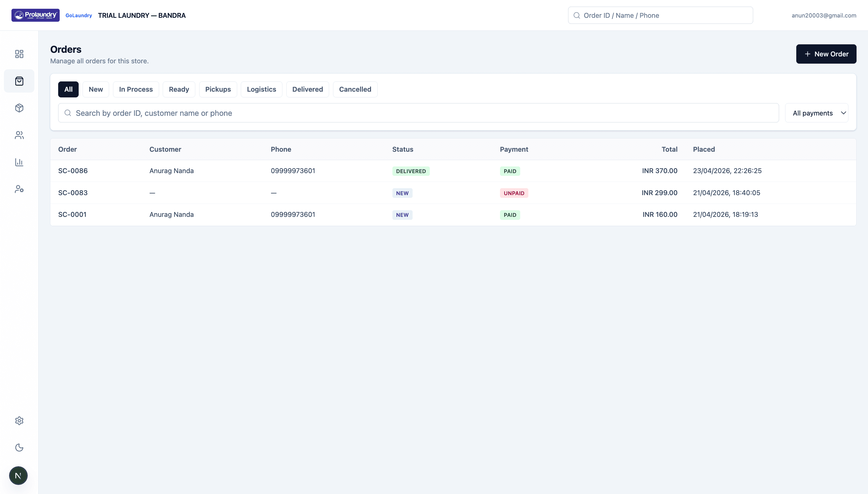
Task: Click phone number in SC-0086 row
Action: click(x=293, y=171)
